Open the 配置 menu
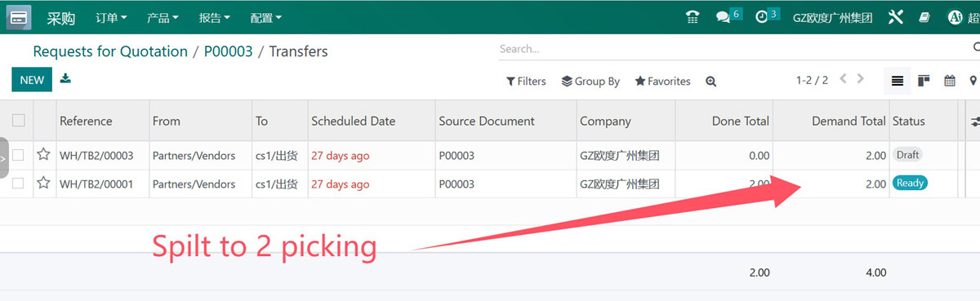The image size is (980, 301). point(265,17)
